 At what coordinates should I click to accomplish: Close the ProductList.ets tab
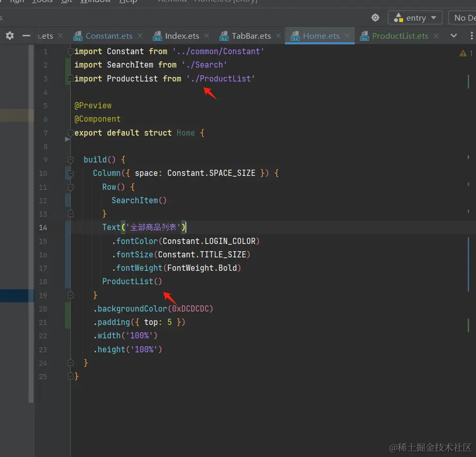(x=436, y=36)
